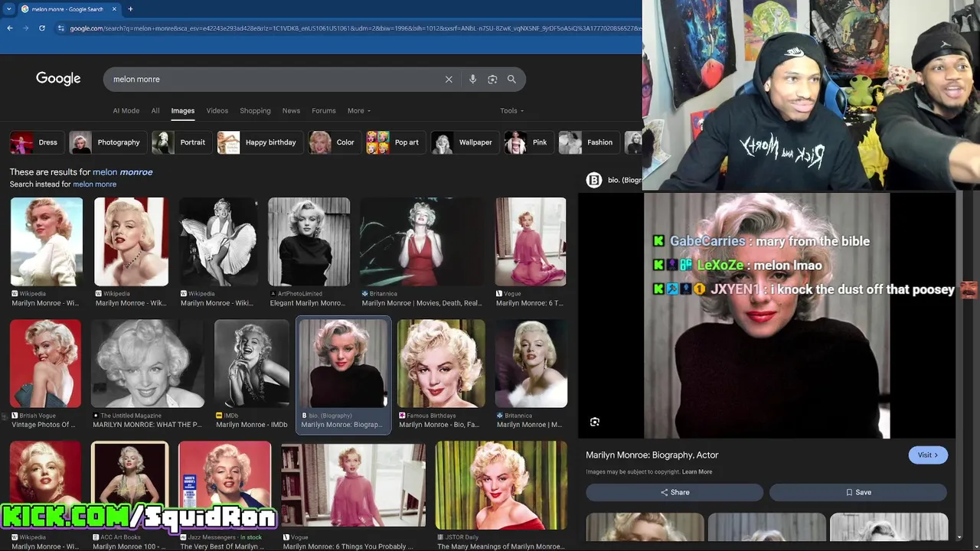The image size is (980, 551).
Task: Click the browser back arrow
Action: [x=10, y=28]
